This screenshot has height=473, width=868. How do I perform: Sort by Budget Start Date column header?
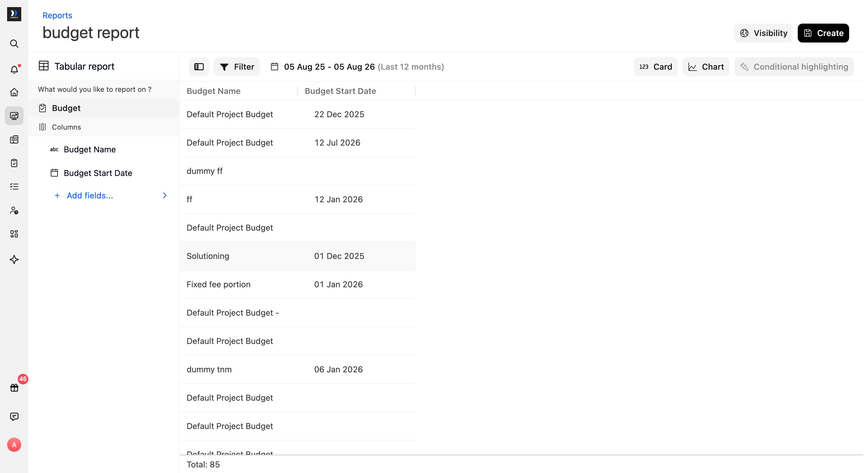pyautogui.click(x=340, y=91)
